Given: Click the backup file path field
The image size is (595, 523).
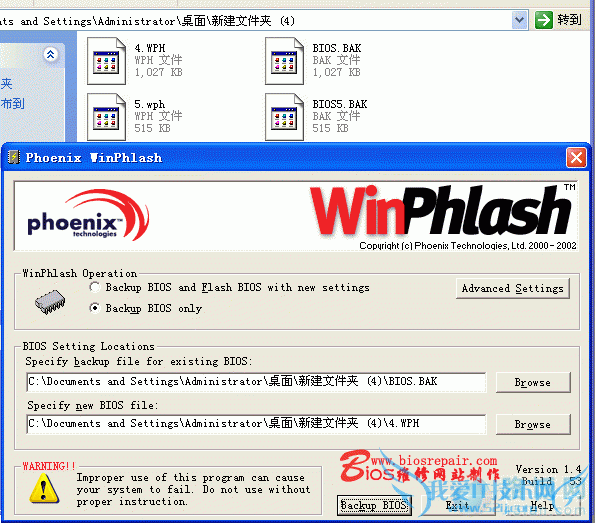Looking at the screenshot, I should click(257, 381).
